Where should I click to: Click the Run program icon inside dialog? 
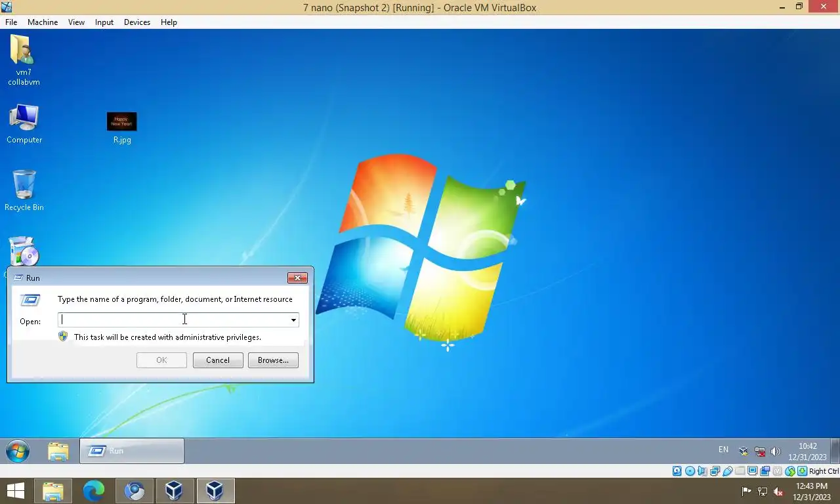point(30,301)
